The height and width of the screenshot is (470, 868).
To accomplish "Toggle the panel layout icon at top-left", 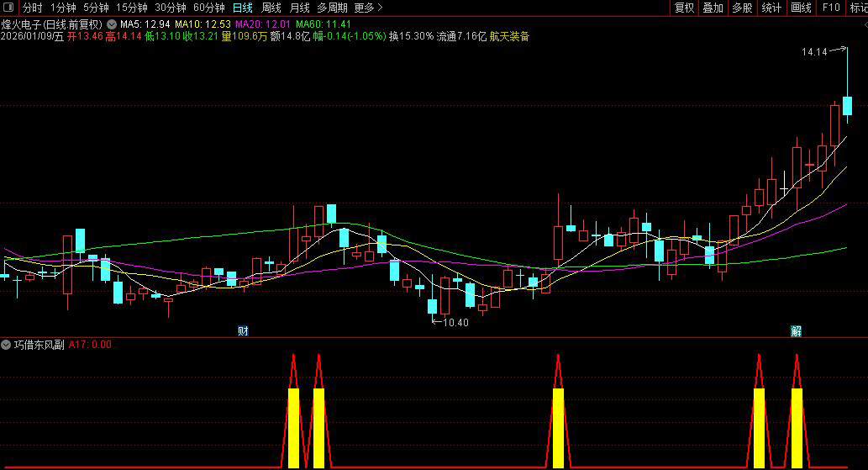I will point(8,8).
